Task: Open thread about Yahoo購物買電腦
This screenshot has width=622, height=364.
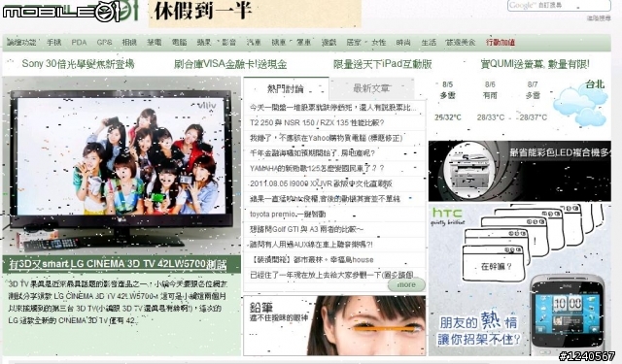Action: coord(327,138)
